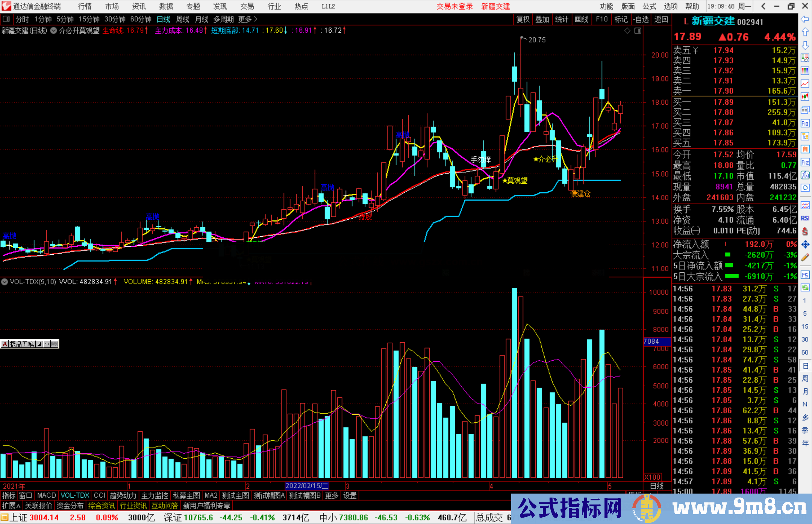
Task: Switch sidebar period to 30 minute
Action: [x=805, y=339]
